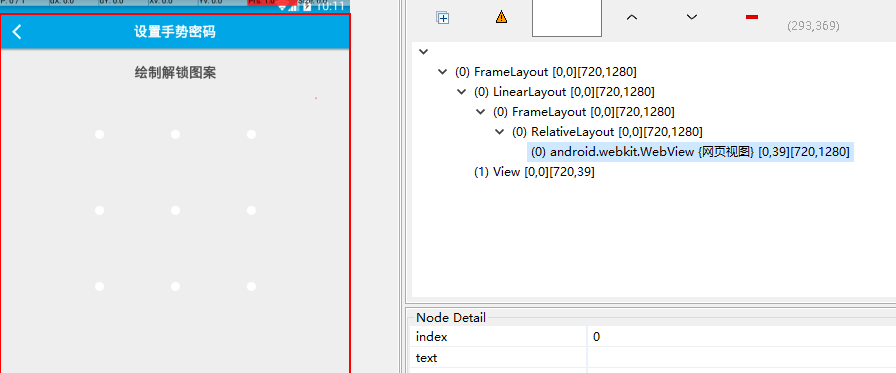This screenshot has width=896, height=373.
Task: Collapse the LinearLayout node chevron
Action: pyautogui.click(x=462, y=91)
